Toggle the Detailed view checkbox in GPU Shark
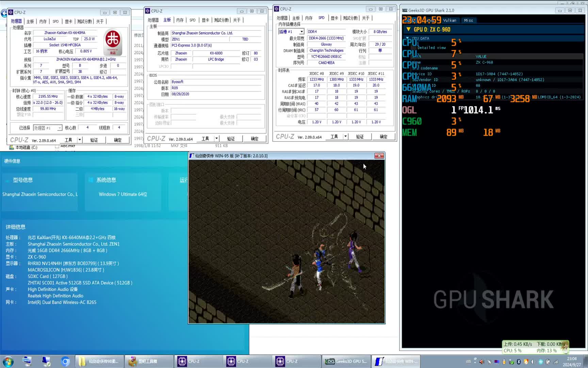 414,48
